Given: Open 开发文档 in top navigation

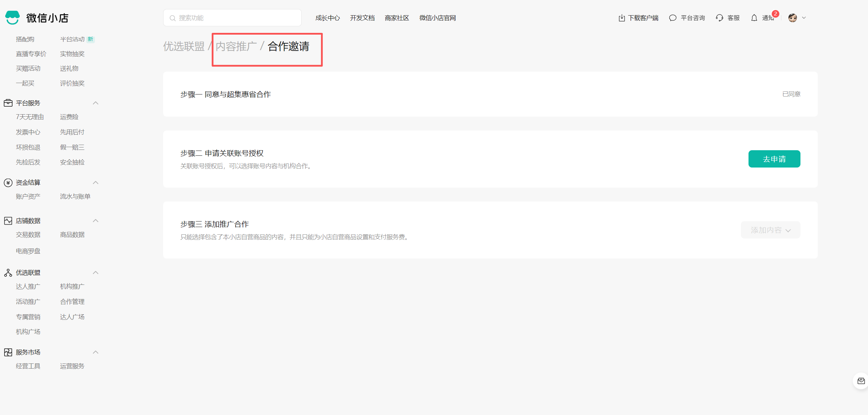Looking at the screenshot, I should 362,18.
